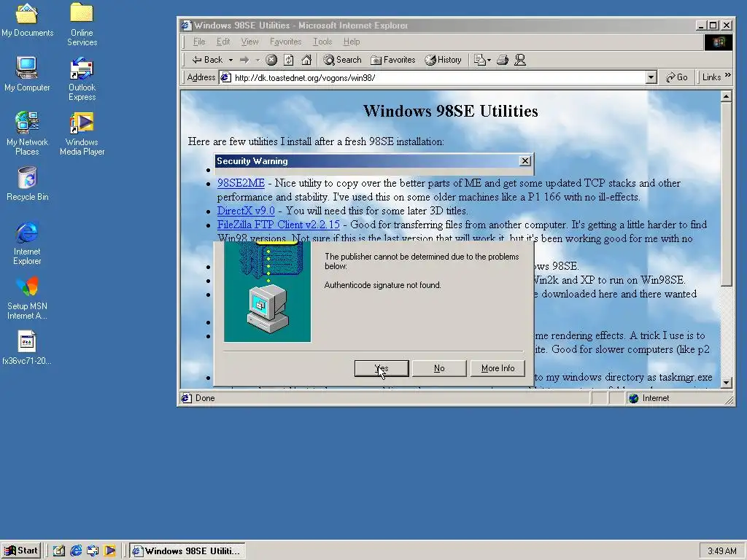
Task: Select the fx36vc71-20 file icon
Action: pyautogui.click(x=27, y=348)
